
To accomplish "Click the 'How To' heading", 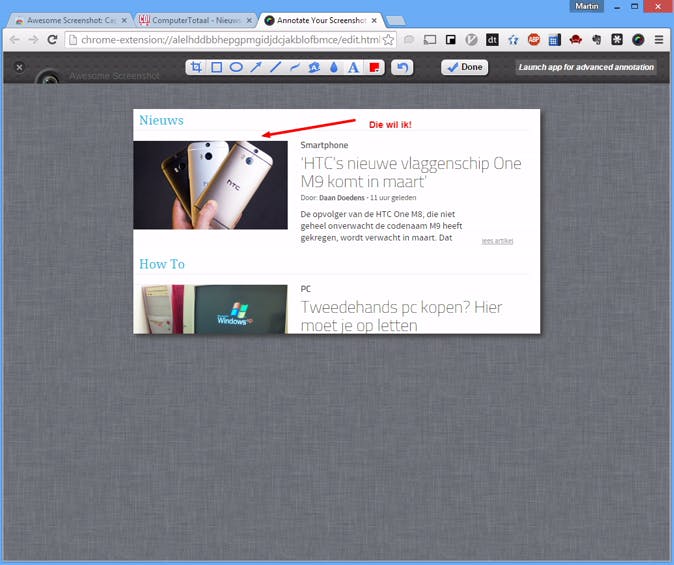I will (x=162, y=264).
